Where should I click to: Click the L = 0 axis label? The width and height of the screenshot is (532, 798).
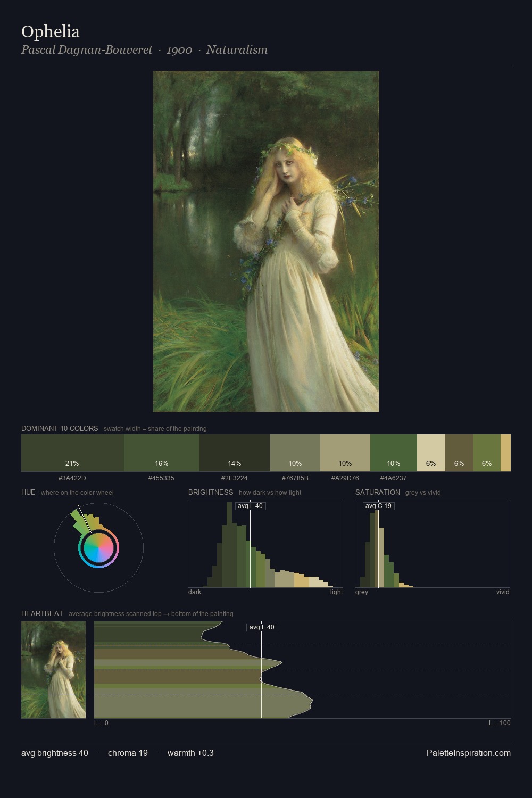(101, 723)
